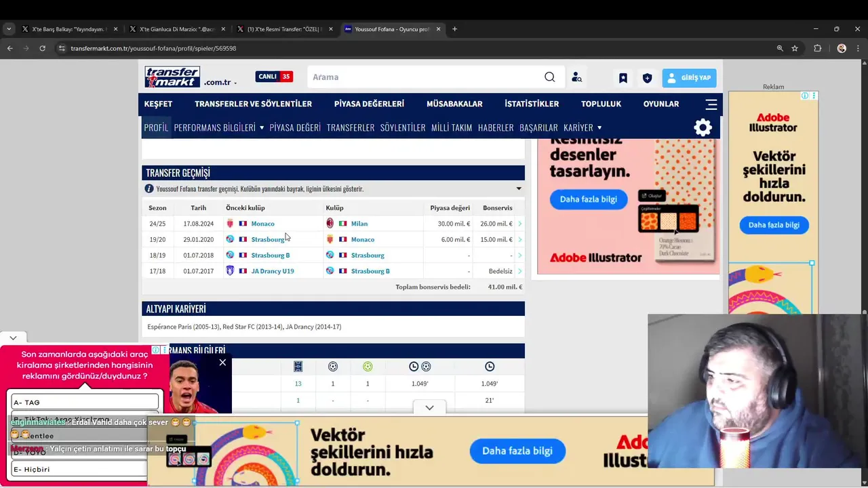Image resolution: width=868 pixels, height=488 pixels.
Task: Open the .com.tr domain dropdown
Action: tap(220, 82)
